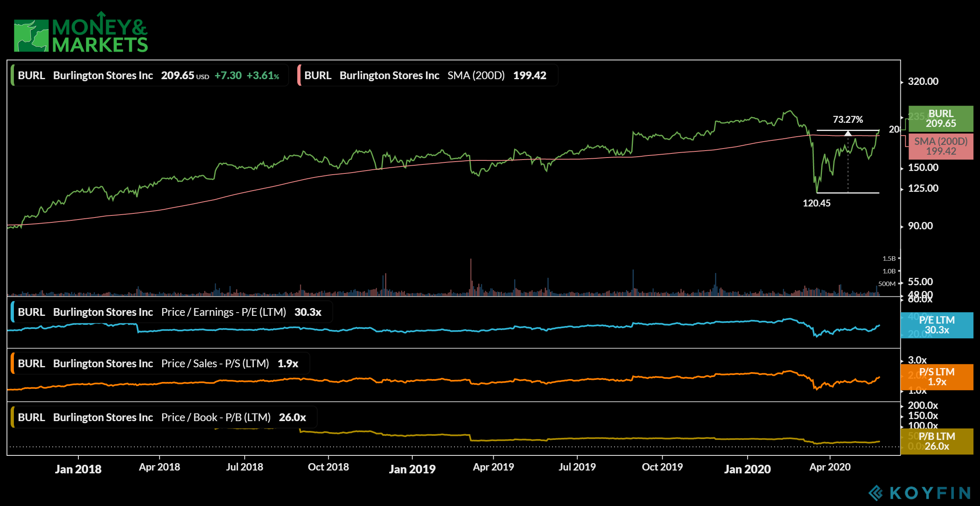Click the +3.61% percent change value
The width and height of the screenshot is (980, 506).
pos(263,75)
